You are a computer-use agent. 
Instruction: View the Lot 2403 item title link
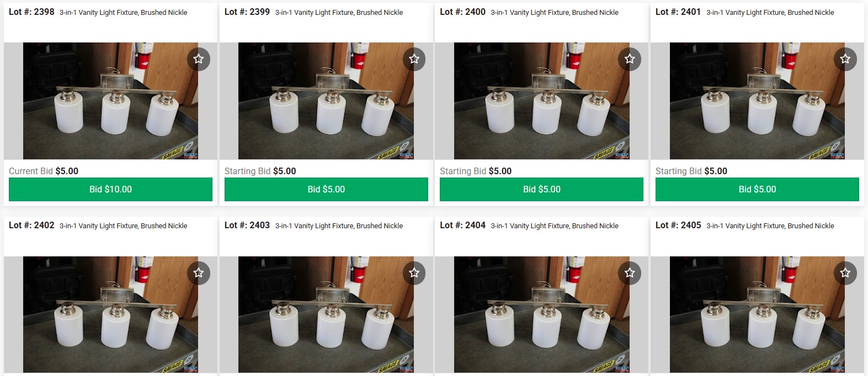339,226
